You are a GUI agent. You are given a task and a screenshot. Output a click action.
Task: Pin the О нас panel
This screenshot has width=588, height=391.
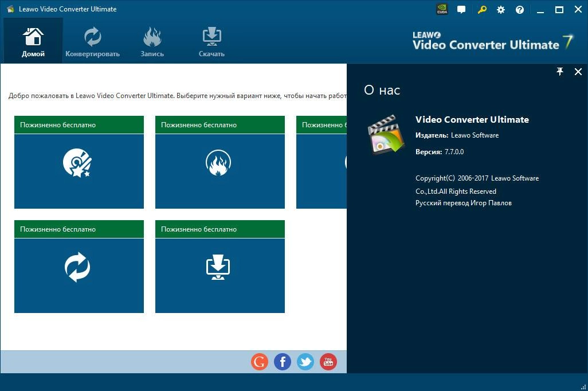click(560, 71)
